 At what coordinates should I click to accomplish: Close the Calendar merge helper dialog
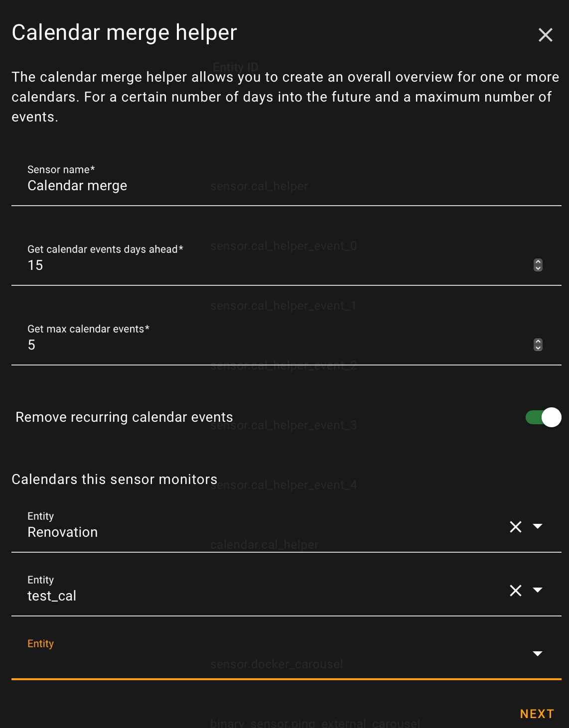(546, 35)
